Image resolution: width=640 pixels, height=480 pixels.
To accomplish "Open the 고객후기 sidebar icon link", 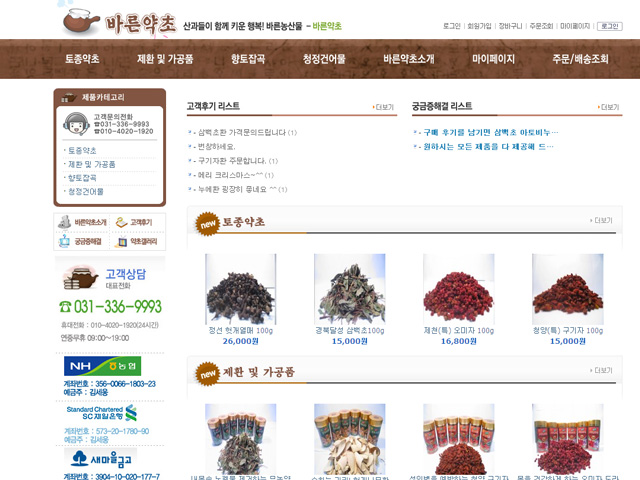I will [134, 222].
